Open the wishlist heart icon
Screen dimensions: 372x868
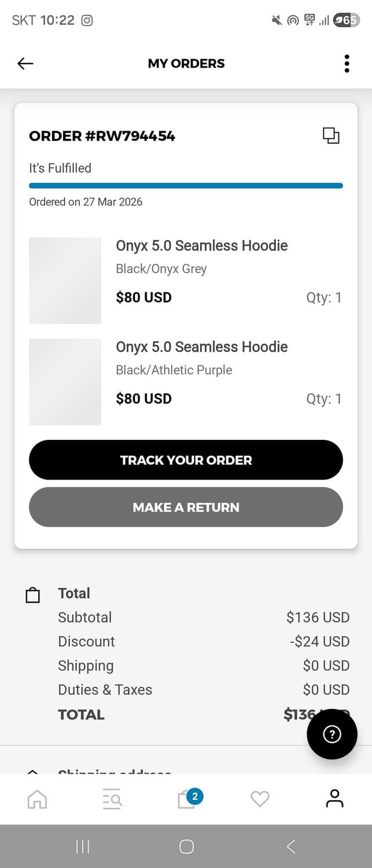(260, 799)
